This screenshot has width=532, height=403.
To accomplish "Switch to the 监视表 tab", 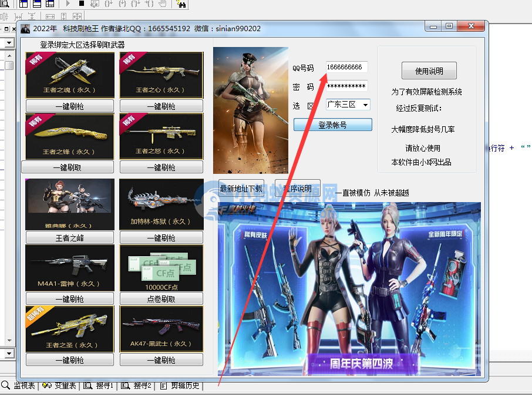I will pyautogui.click(x=22, y=386).
